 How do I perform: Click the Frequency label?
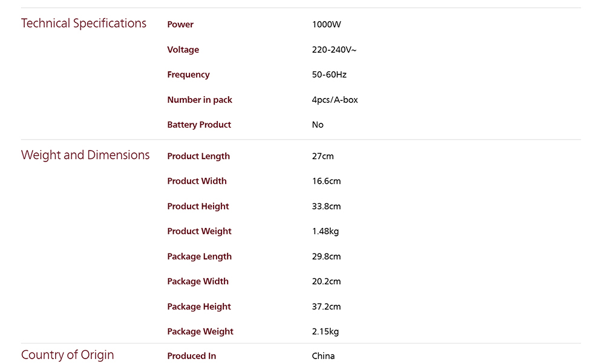[x=188, y=75]
